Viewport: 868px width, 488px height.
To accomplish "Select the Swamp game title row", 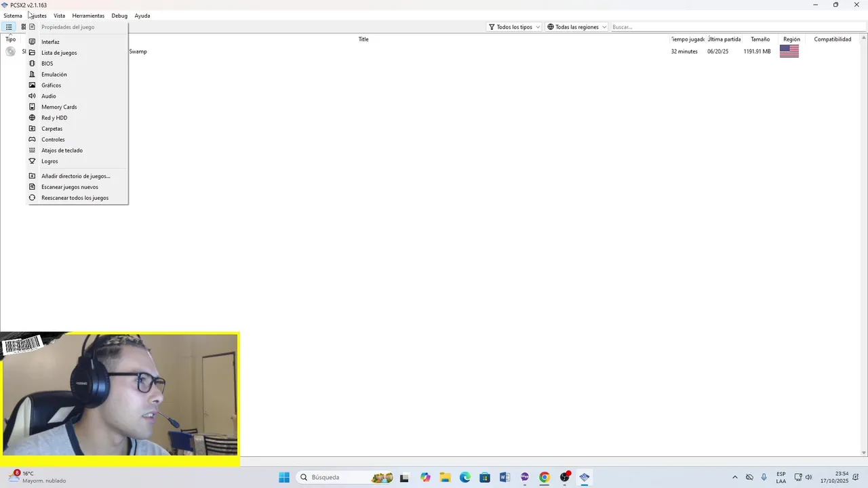I will [x=138, y=52].
